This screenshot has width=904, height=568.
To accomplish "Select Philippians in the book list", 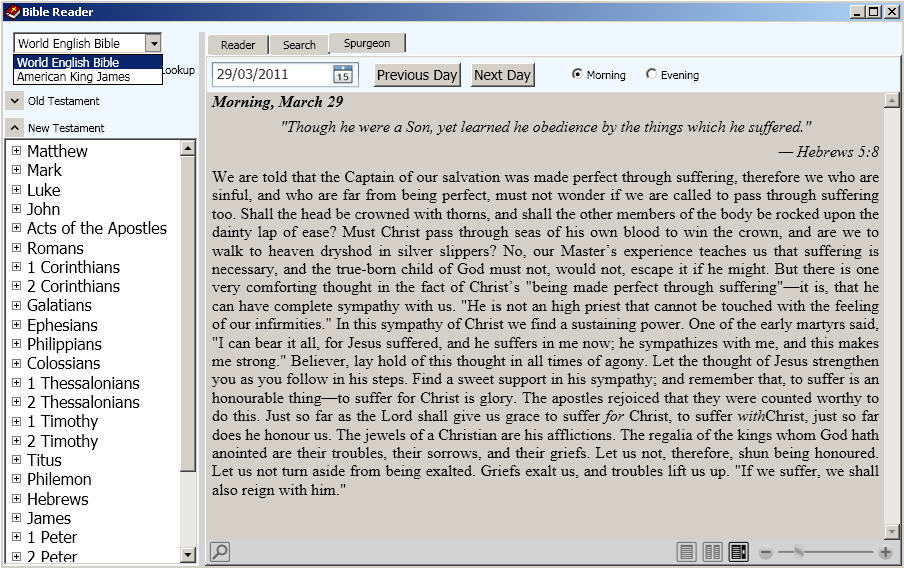I will click(65, 344).
